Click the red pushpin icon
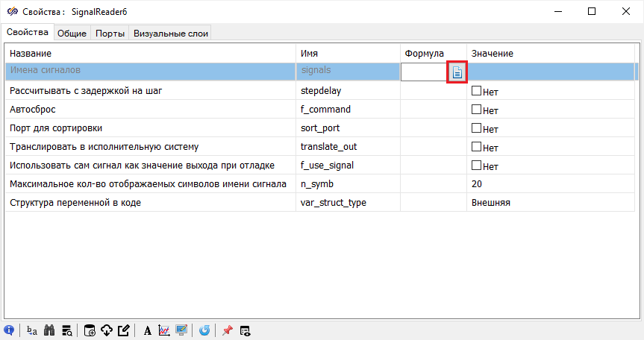This screenshot has height=340, width=644. pos(227,330)
